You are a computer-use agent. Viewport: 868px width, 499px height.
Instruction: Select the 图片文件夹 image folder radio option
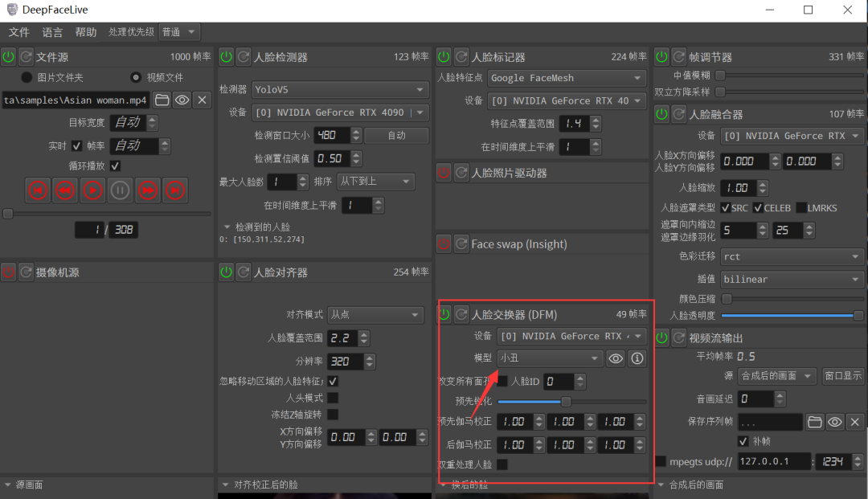[x=26, y=77]
